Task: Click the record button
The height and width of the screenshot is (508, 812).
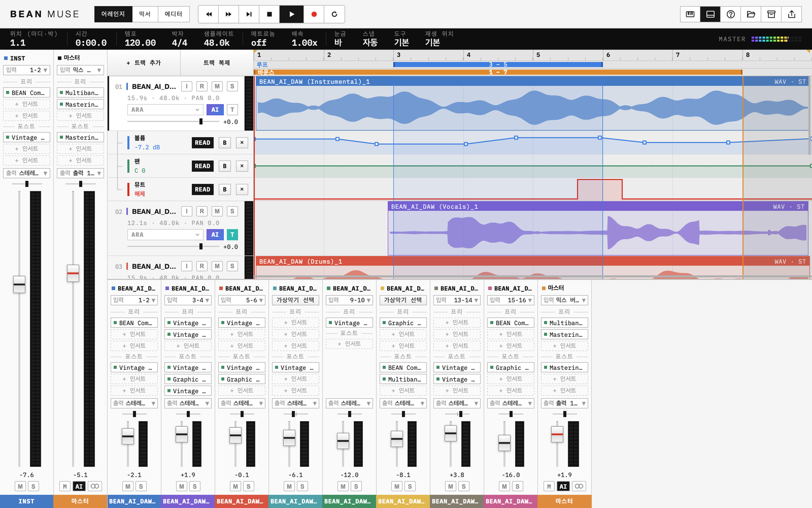Action: click(314, 14)
